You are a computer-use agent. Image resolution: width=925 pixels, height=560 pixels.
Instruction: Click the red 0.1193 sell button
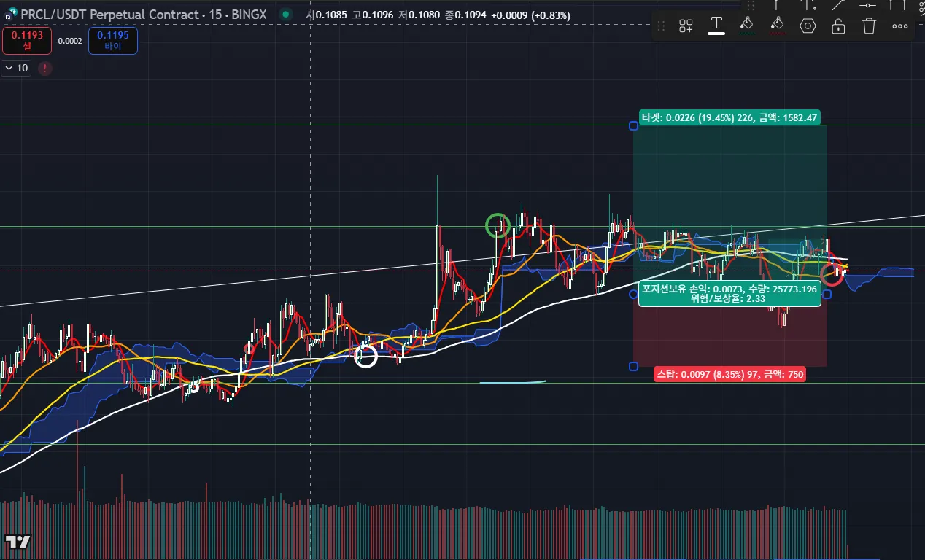click(x=27, y=40)
